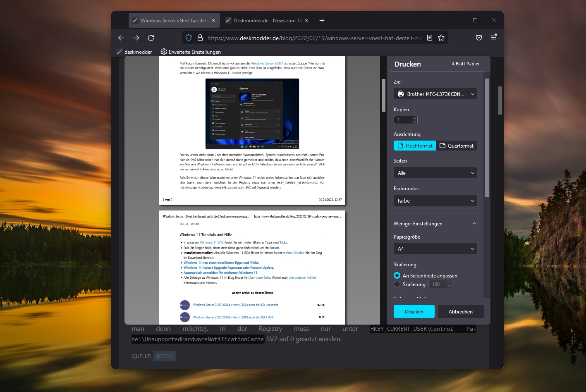
Task: Go forward to the next page
Action: click(x=136, y=38)
